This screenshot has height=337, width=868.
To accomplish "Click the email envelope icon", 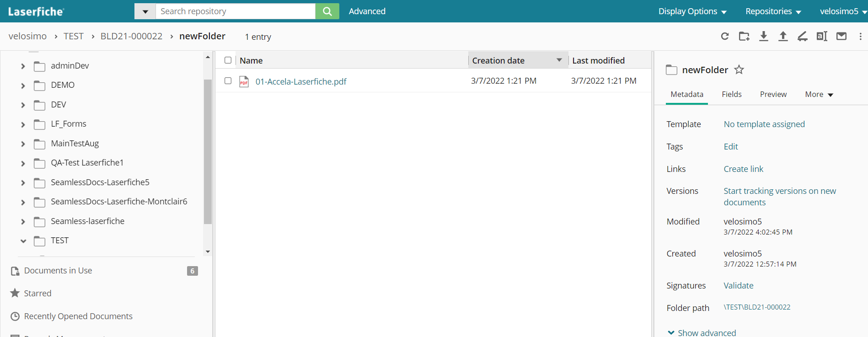I will click(841, 36).
